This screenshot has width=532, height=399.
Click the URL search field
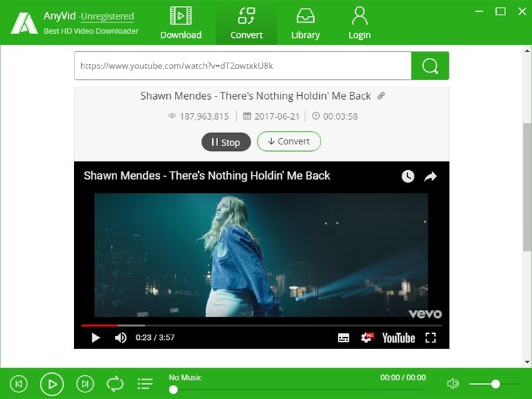click(243, 66)
